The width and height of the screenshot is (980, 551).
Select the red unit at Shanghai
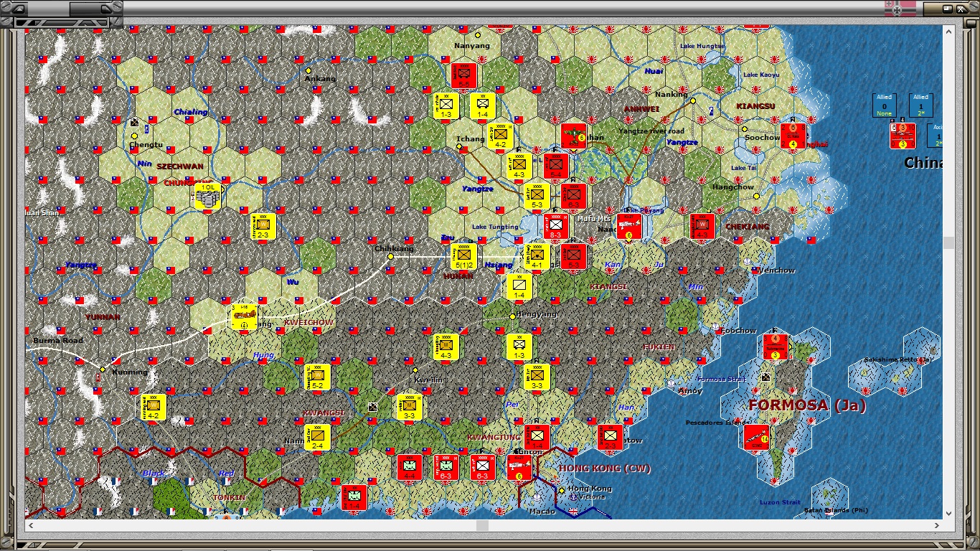pos(793,136)
